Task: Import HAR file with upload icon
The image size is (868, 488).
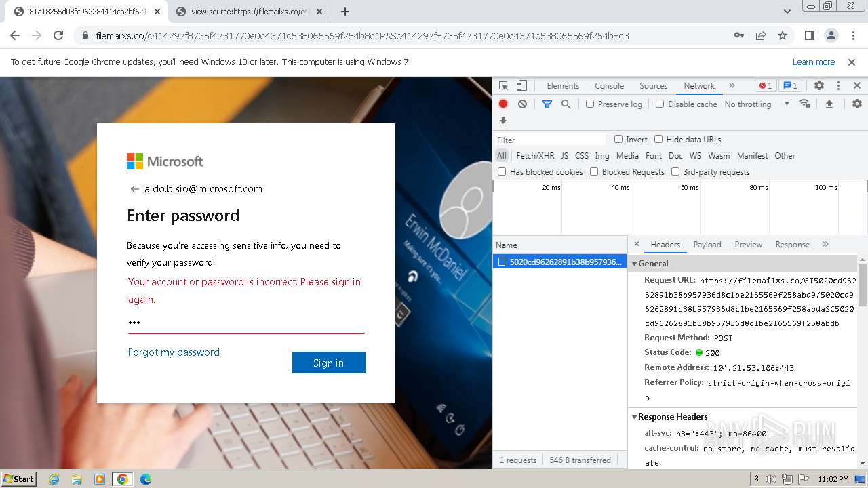Action: click(829, 104)
